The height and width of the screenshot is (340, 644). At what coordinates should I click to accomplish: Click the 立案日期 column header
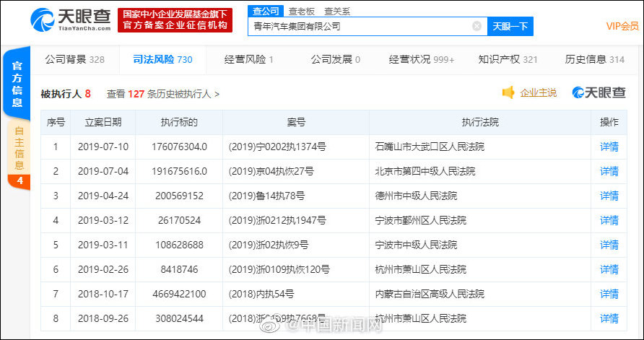103,123
